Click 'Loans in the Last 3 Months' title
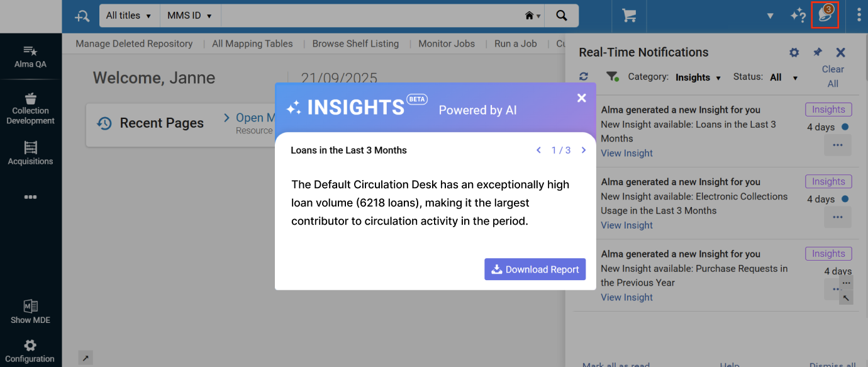 coord(348,150)
